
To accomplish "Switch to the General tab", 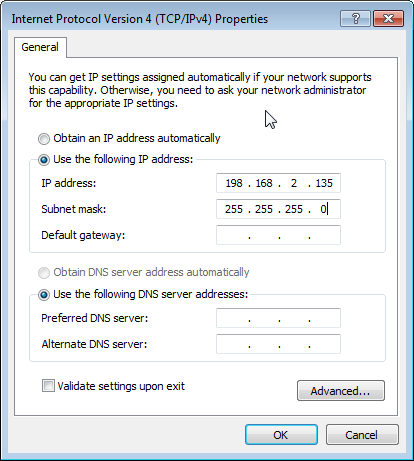I will [40, 47].
